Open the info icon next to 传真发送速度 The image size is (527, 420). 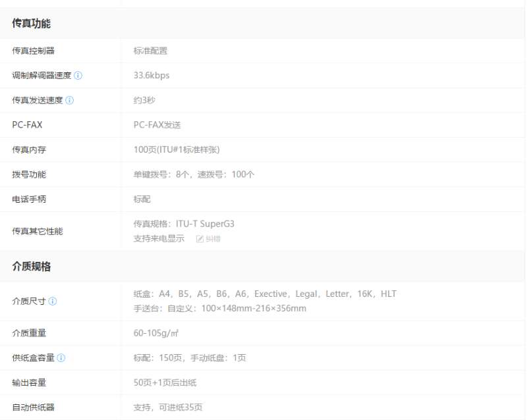tap(69, 101)
